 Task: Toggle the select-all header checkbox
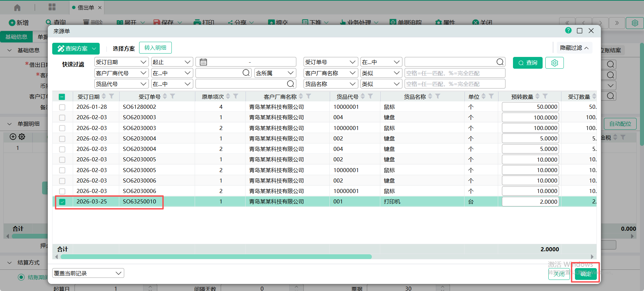pos(62,97)
